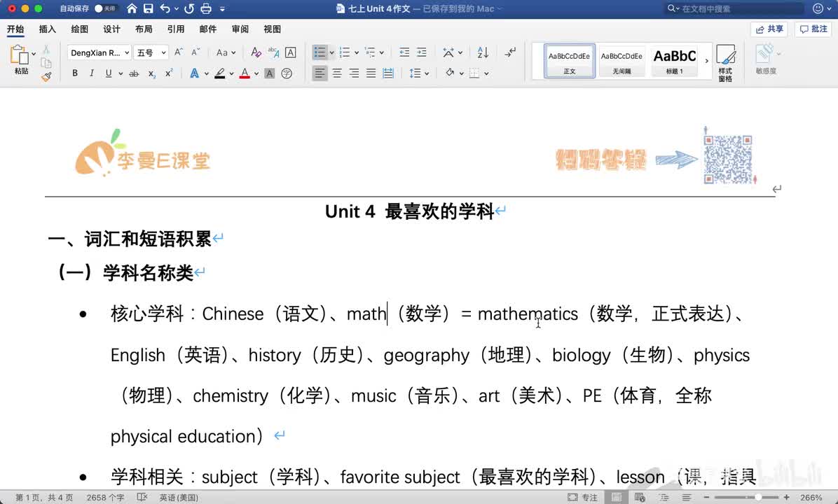The image size is (838, 504).
Task: Click the character shading icon
Action: pos(269,73)
